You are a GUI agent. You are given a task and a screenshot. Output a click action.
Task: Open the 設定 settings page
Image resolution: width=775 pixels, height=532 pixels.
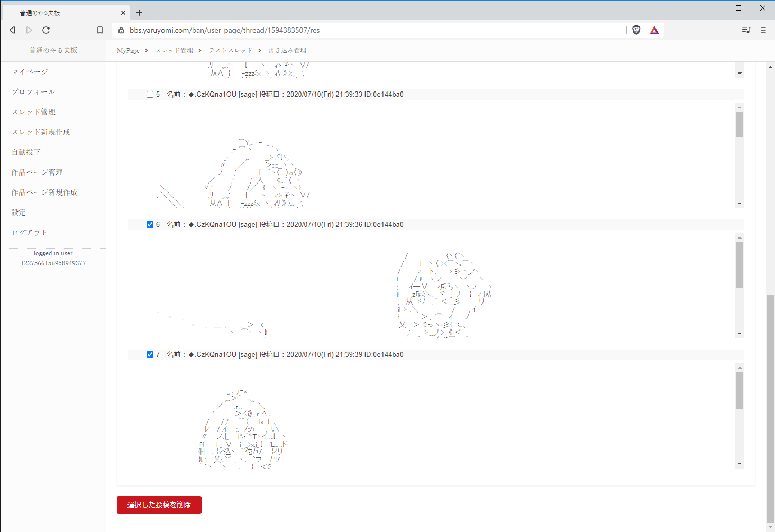coord(17,212)
